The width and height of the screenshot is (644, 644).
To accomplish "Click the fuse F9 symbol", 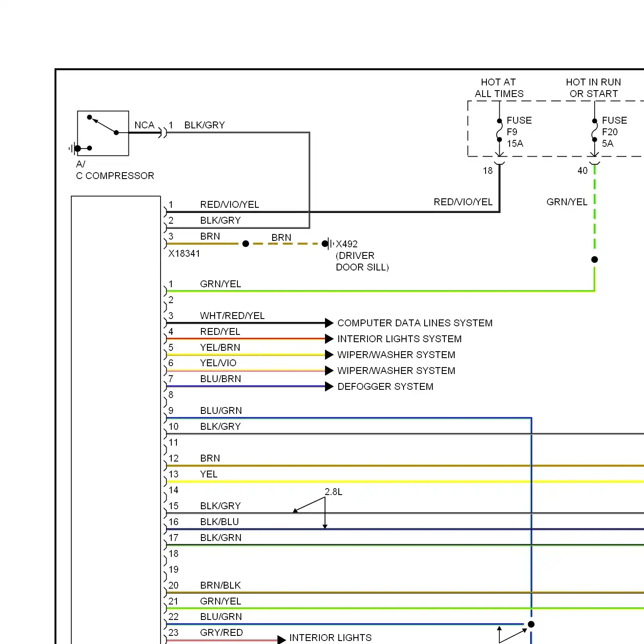I will [x=499, y=130].
